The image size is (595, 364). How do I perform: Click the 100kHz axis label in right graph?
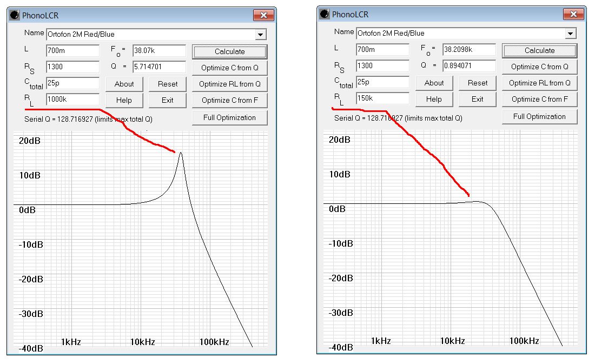click(524, 341)
